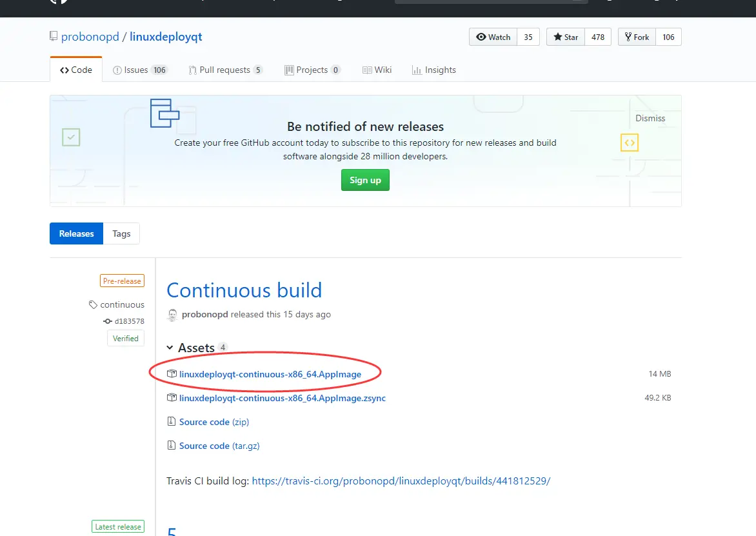Click the Pre-release label
Viewport: 756px width, 536px height.
[122, 281]
